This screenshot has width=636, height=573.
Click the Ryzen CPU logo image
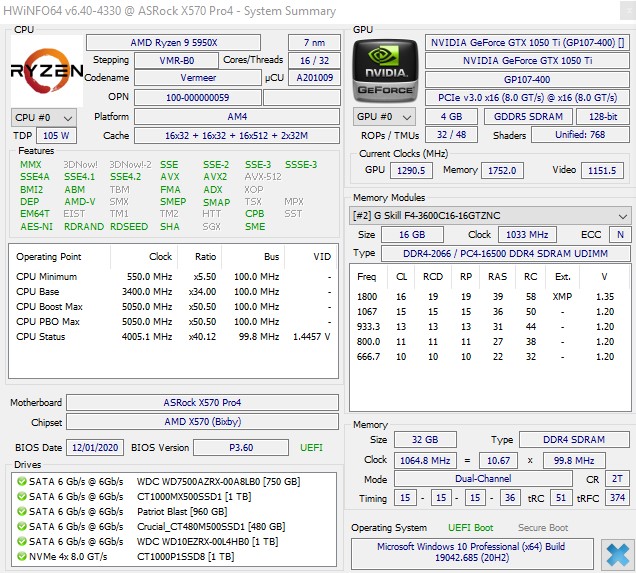point(47,71)
